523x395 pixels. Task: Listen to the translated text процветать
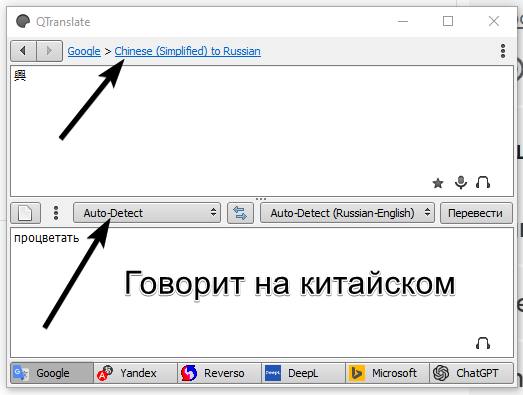(483, 343)
